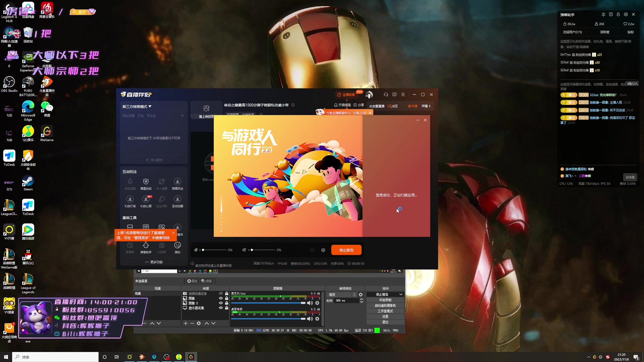The image size is (644, 362).
Task: Toggle visibility eye of 图像 2 source
Action: pos(221,303)
